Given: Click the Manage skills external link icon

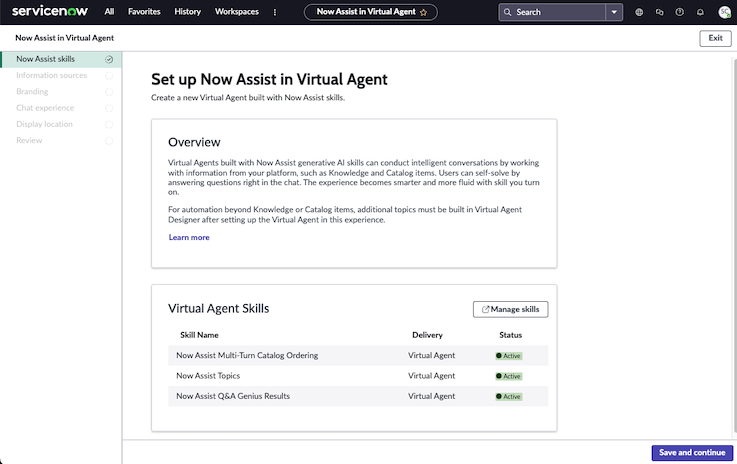Looking at the screenshot, I should [486, 309].
